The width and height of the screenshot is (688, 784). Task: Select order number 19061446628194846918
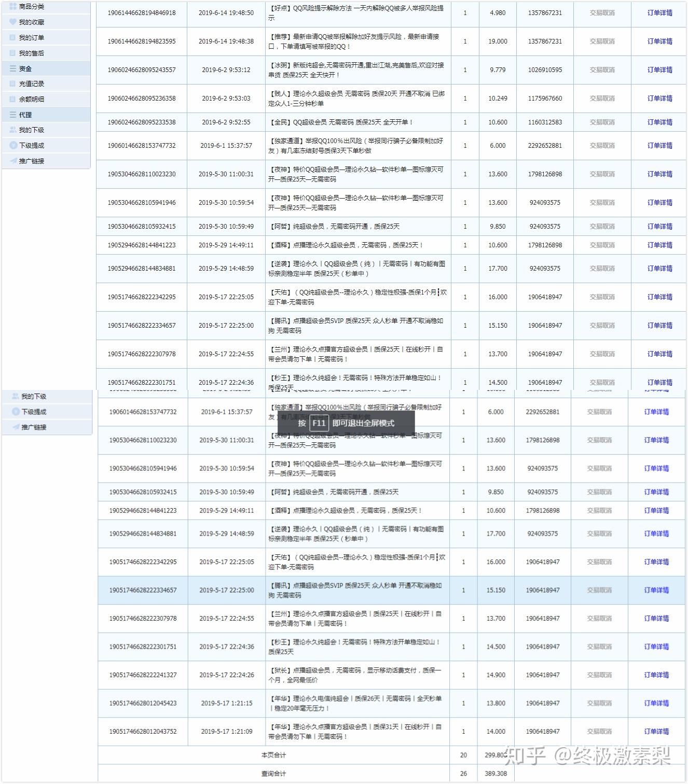(142, 13)
